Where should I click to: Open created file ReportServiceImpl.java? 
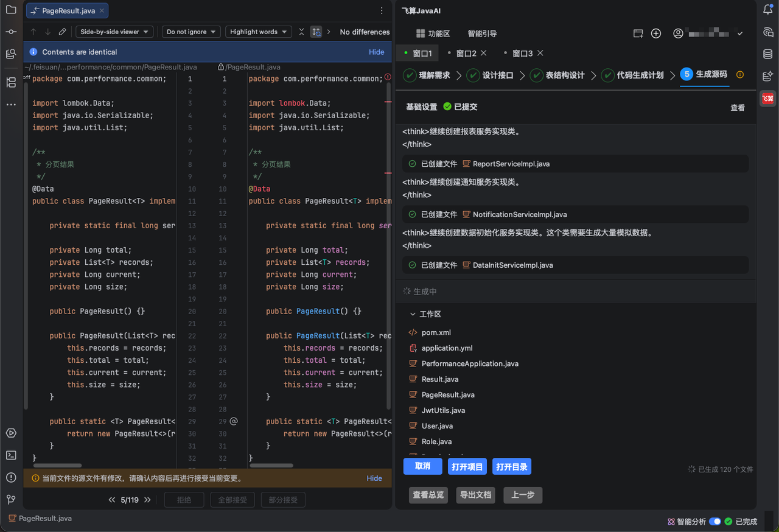pyautogui.click(x=511, y=164)
